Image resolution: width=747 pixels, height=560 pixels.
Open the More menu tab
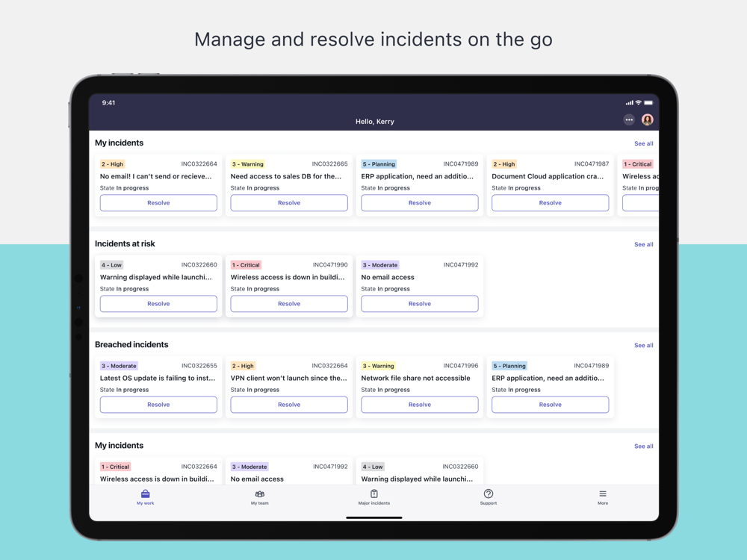(603, 497)
